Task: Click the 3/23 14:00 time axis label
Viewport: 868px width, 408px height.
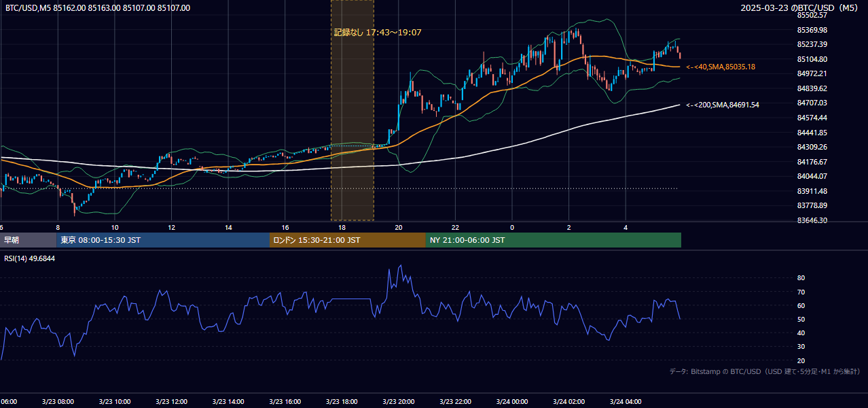Action: (228, 402)
